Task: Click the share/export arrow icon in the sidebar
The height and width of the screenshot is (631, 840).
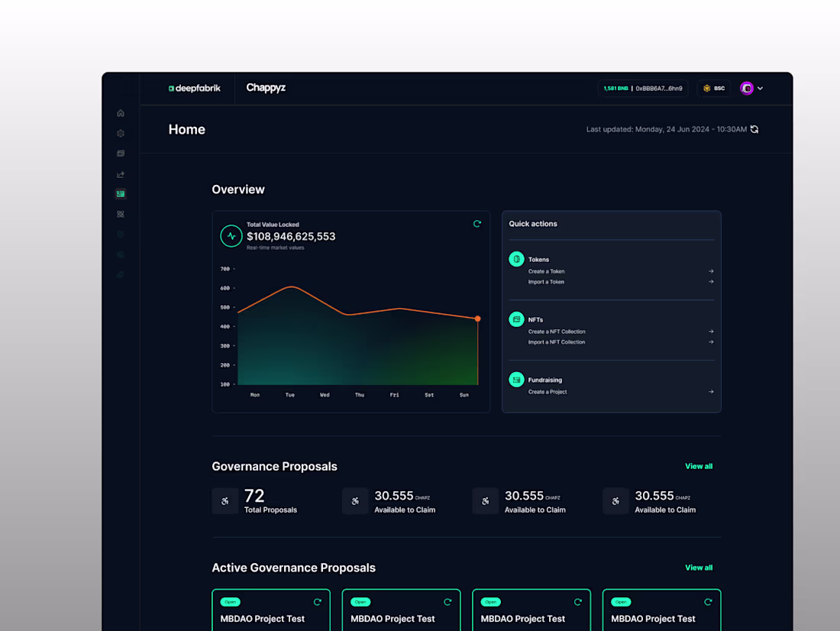Action: [x=120, y=174]
